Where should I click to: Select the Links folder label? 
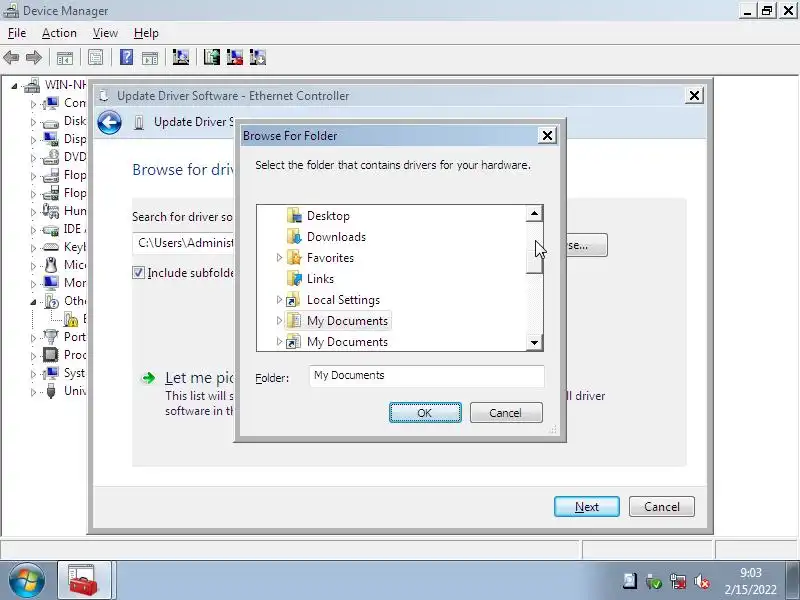(320, 279)
